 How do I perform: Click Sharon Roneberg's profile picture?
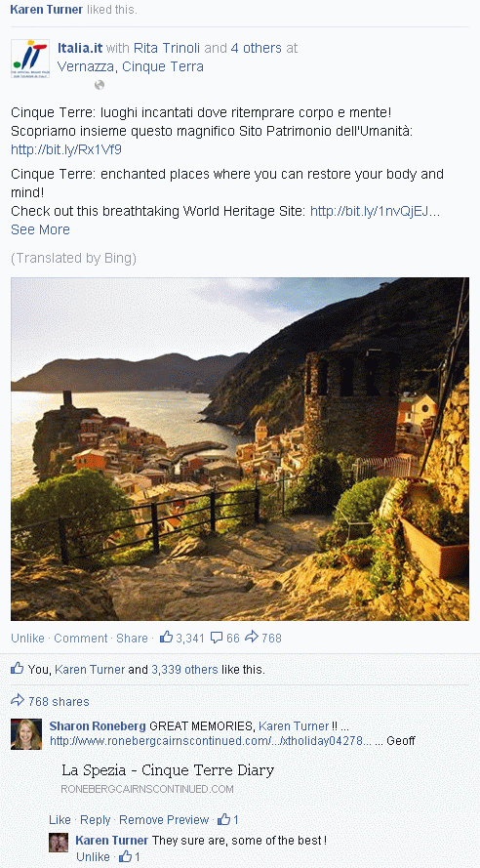(26, 734)
